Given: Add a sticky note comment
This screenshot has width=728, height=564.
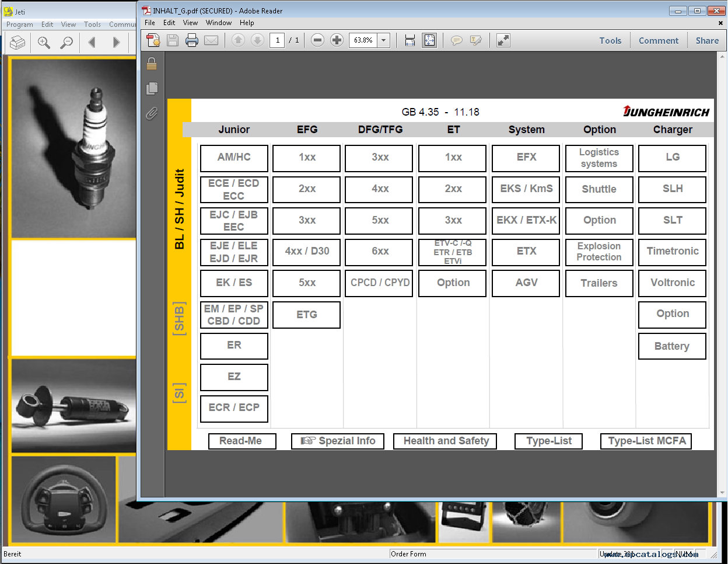Looking at the screenshot, I should point(457,40).
